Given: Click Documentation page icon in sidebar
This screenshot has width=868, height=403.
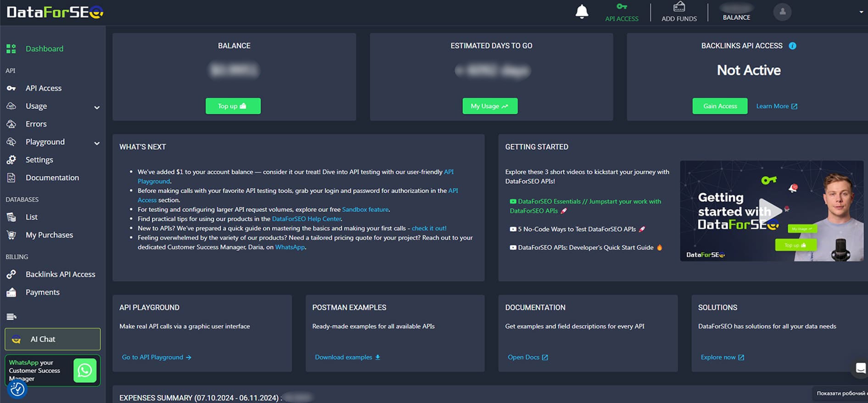Looking at the screenshot, I should coord(11,178).
